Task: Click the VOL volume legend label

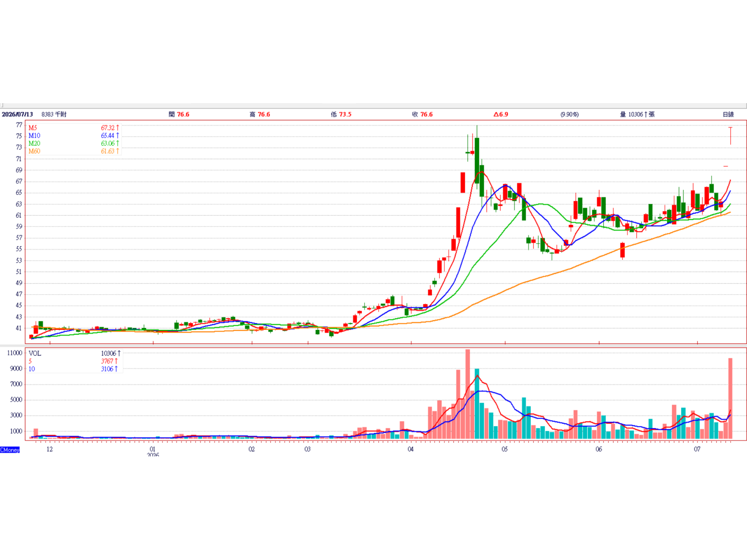Action: (x=35, y=353)
